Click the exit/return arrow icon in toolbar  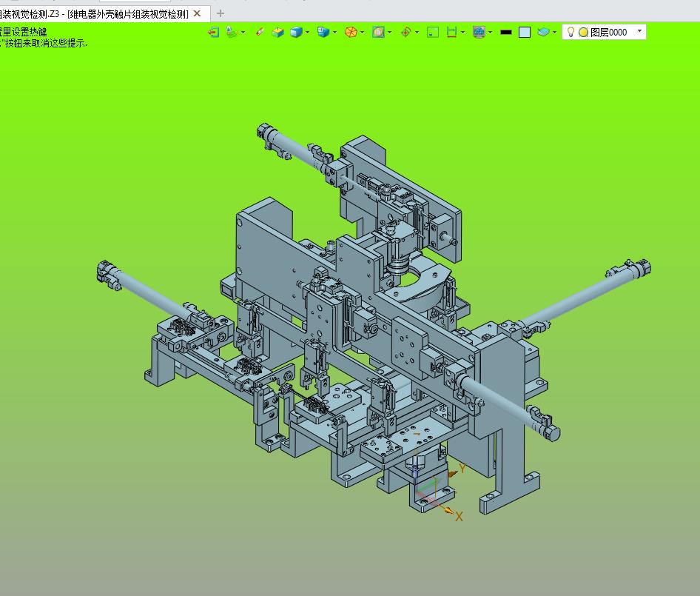(213, 32)
